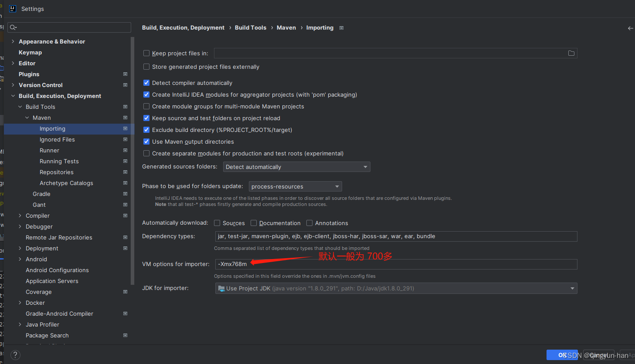635x364 pixels.
Task: Click the project-level icon beside Remote Jar Repositories
Action: pos(125,237)
